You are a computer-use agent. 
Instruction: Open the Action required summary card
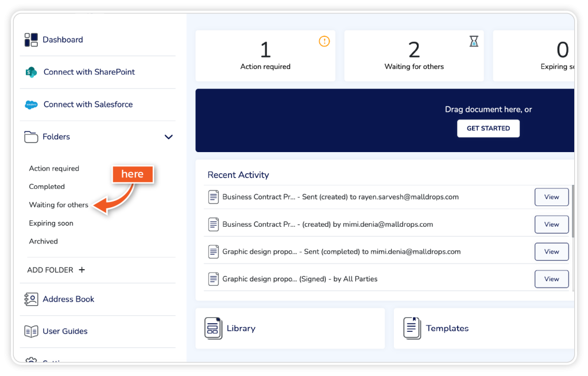click(x=265, y=56)
